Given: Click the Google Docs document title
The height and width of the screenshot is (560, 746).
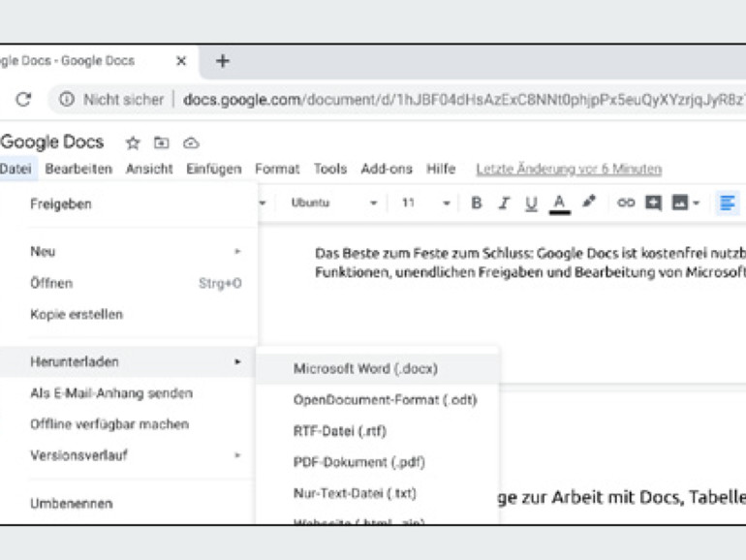Looking at the screenshot, I should [52, 141].
